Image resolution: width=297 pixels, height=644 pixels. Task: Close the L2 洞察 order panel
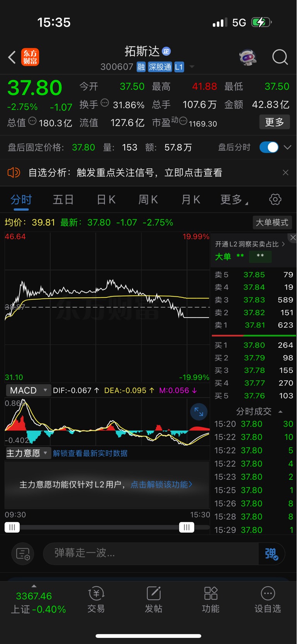click(293, 237)
